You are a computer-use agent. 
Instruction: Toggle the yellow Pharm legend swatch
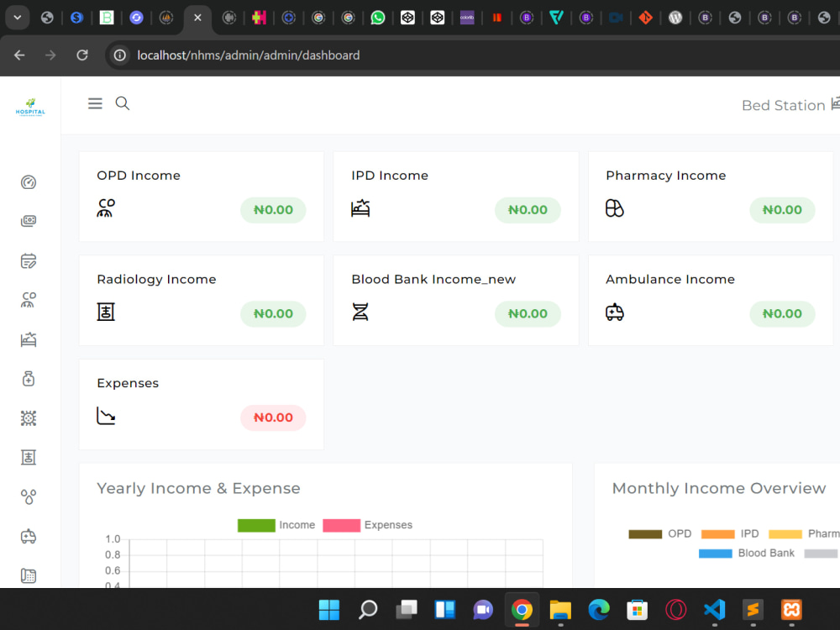pyautogui.click(x=785, y=534)
